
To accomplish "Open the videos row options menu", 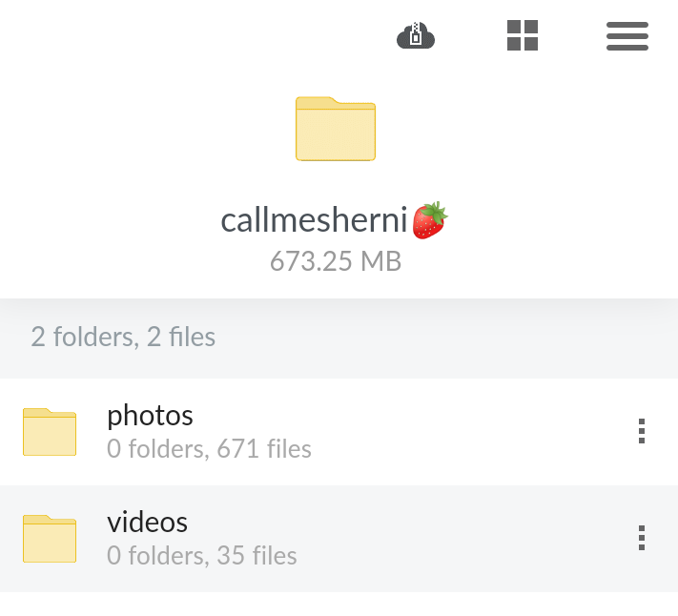I will click(x=642, y=539).
